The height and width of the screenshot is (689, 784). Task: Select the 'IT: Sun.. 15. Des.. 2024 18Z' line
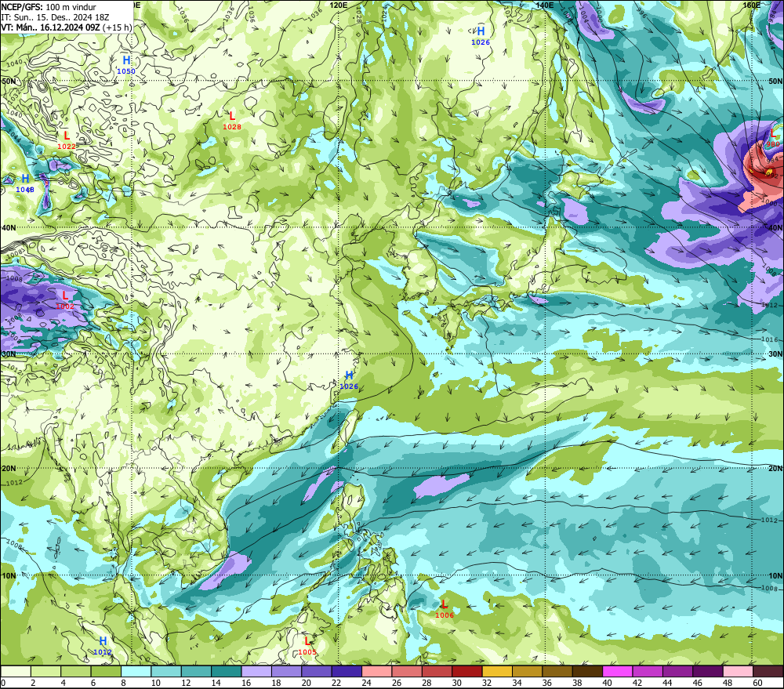55,17
